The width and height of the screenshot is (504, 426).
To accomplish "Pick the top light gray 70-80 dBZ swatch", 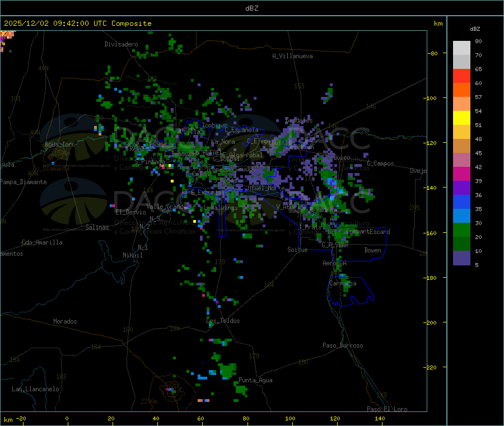I will [461, 48].
